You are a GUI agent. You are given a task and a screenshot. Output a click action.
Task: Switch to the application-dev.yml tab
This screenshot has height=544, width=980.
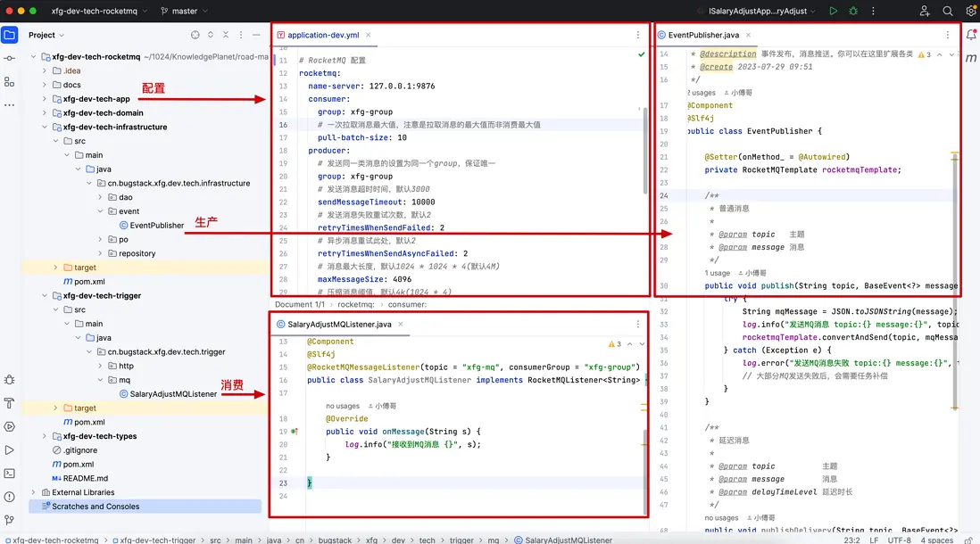point(323,35)
